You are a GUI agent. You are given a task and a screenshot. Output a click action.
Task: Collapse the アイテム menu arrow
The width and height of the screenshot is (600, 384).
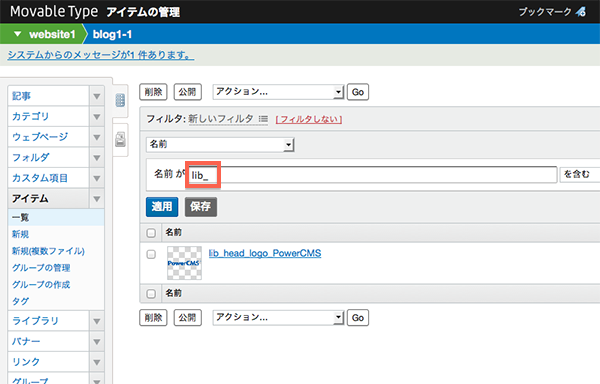point(97,199)
